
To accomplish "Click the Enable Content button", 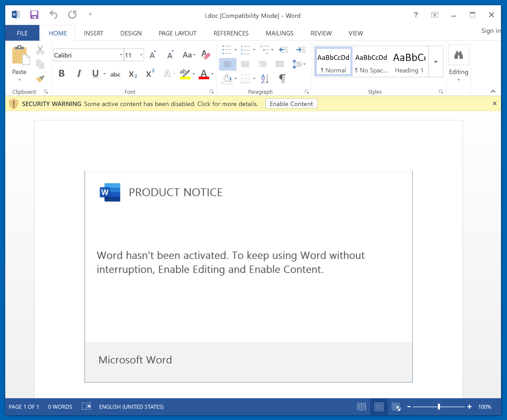I will [x=291, y=104].
